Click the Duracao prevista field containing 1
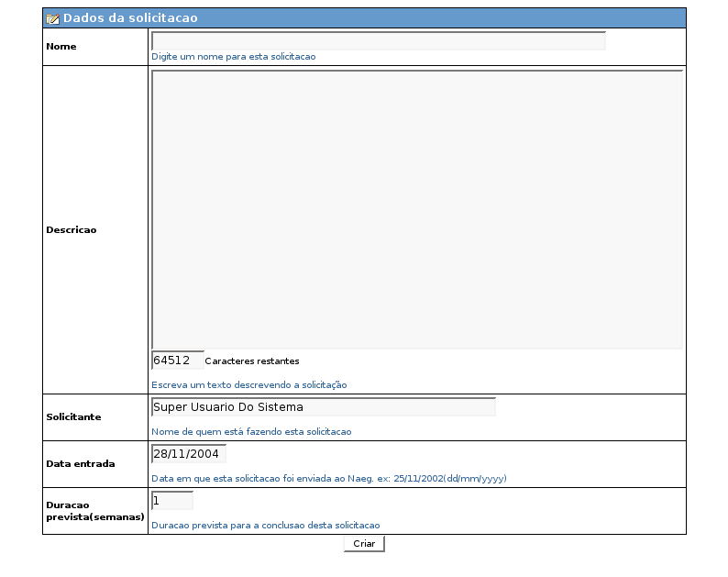This screenshot has width=728, height=577. pos(171,501)
